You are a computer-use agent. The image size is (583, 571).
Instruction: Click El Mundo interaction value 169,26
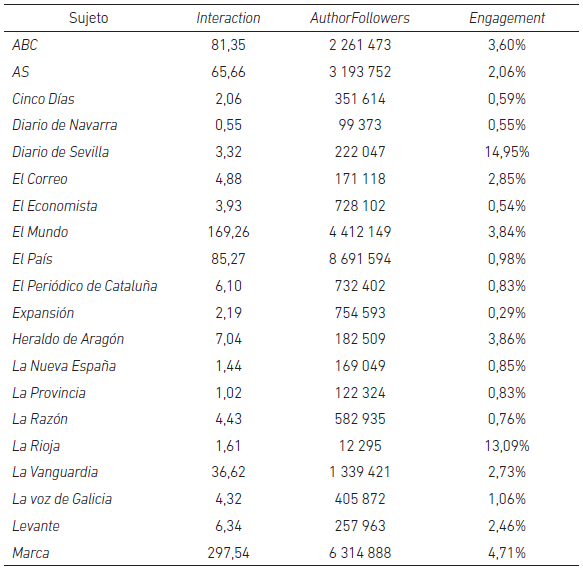pyautogui.click(x=228, y=232)
